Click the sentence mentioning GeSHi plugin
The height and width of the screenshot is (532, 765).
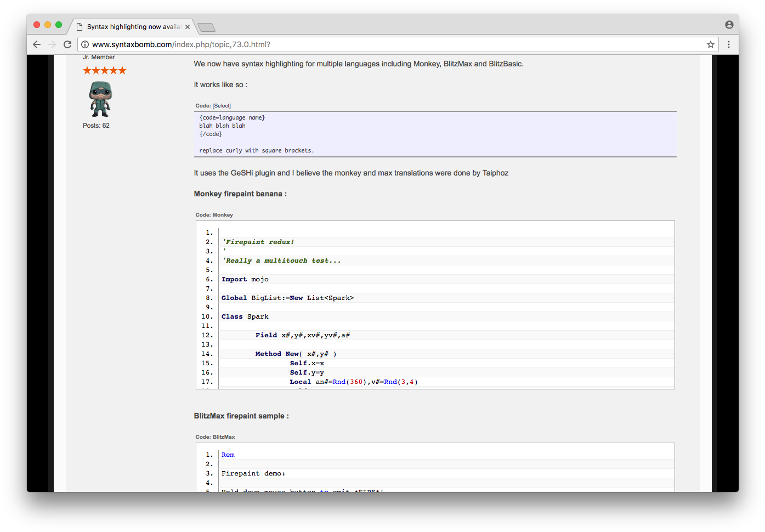coord(351,173)
